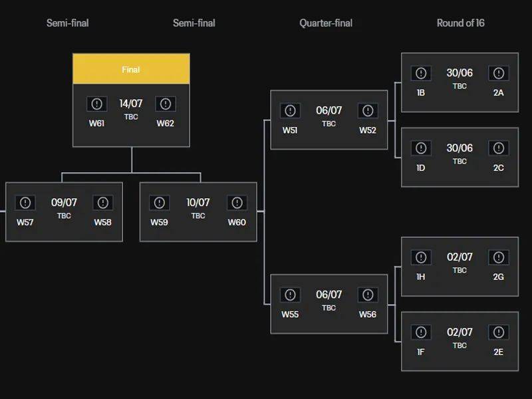Click the 2C team label

(498, 168)
